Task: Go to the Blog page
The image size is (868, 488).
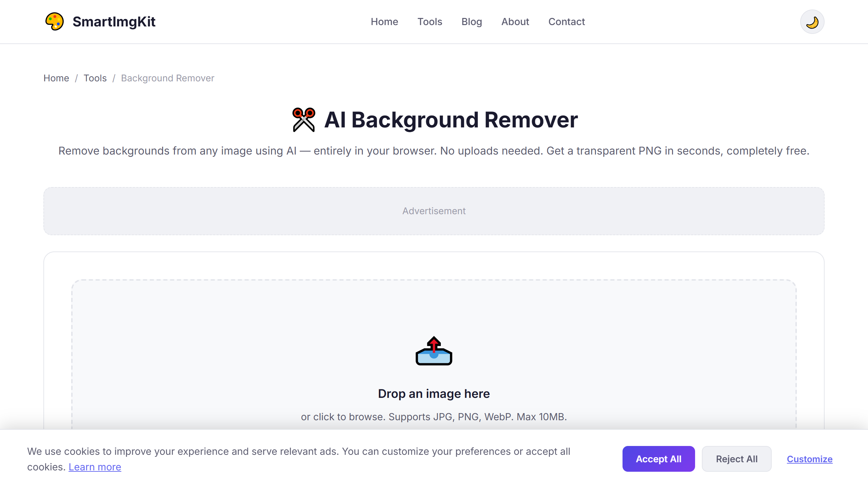Action: click(x=472, y=22)
